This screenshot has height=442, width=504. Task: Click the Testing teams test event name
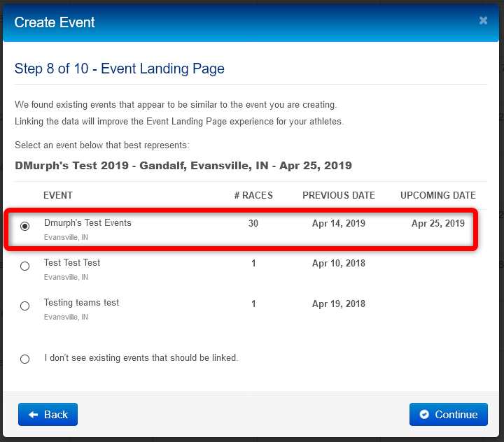click(x=81, y=303)
